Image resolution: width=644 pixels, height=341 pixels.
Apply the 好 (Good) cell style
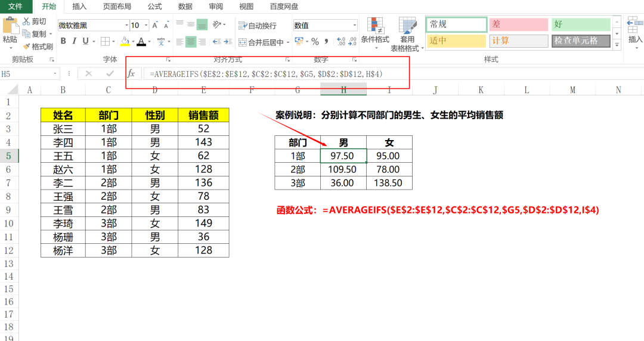pyautogui.click(x=581, y=24)
